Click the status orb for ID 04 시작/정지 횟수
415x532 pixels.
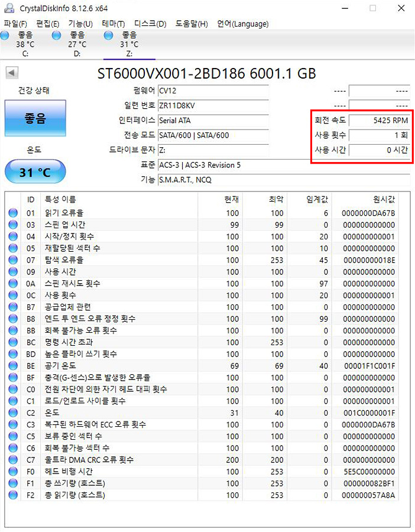tap(13, 236)
